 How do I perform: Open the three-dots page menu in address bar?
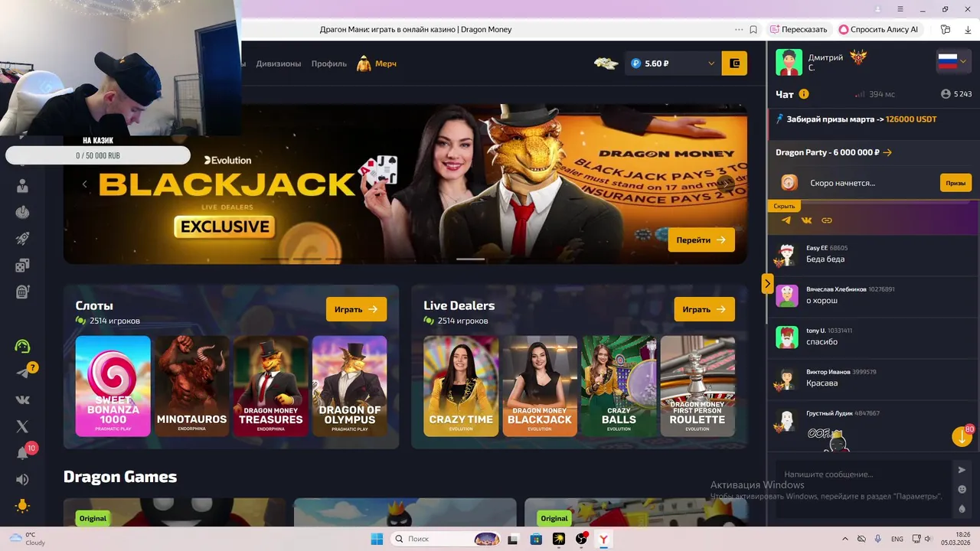point(739,29)
